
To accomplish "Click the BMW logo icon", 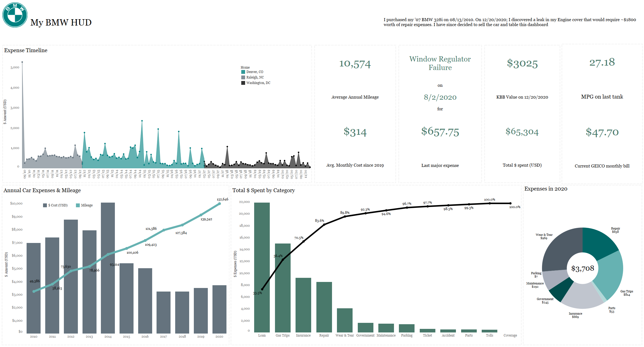I will pos(15,15).
